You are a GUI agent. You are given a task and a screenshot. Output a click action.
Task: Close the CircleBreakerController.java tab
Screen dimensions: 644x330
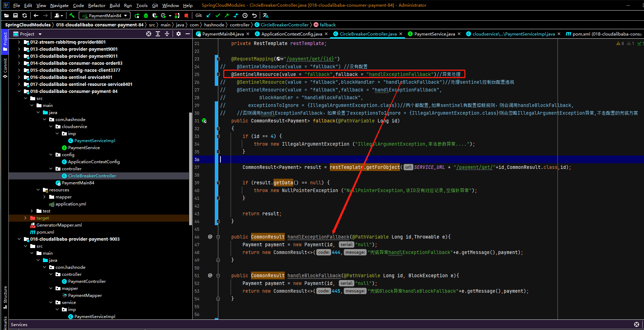pos(400,34)
